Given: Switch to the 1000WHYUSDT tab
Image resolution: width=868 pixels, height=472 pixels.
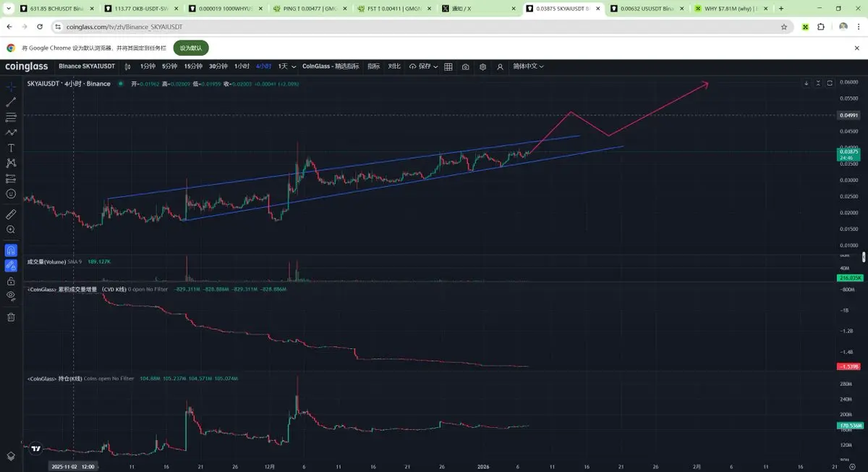Looking at the screenshot, I should coord(224,9).
